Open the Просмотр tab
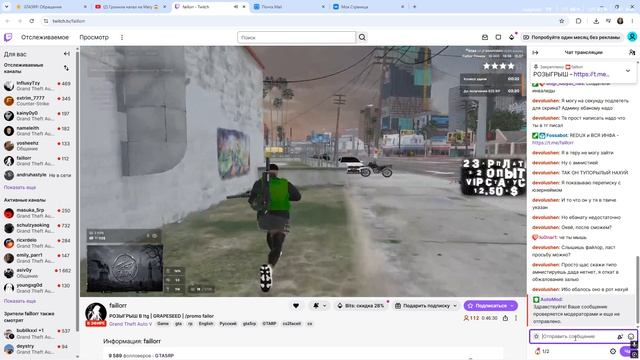 pyautogui.click(x=94, y=37)
